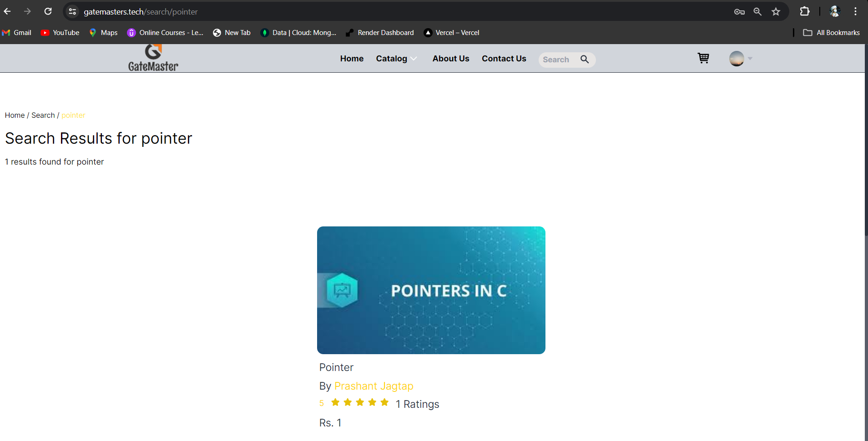Expand the user profile avatar menu
This screenshot has height=441, width=868.
click(737, 58)
